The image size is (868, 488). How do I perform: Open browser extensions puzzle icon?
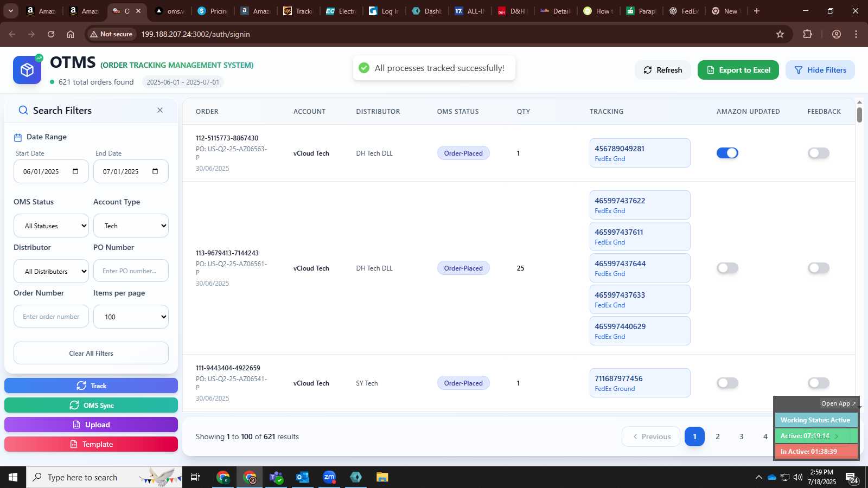[808, 34]
